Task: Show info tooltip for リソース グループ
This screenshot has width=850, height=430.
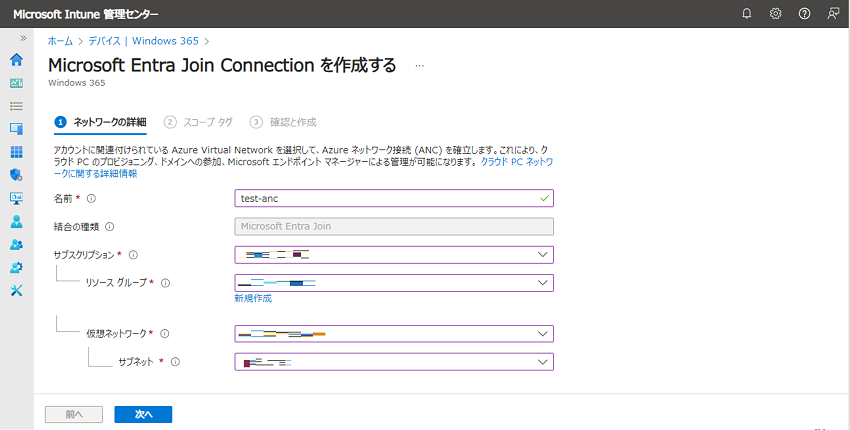Action: pyautogui.click(x=166, y=283)
